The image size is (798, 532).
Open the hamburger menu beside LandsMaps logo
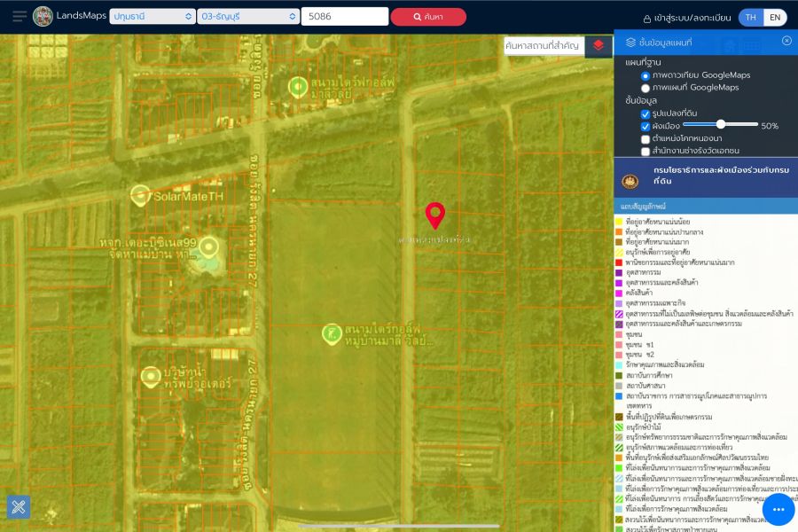(x=19, y=17)
